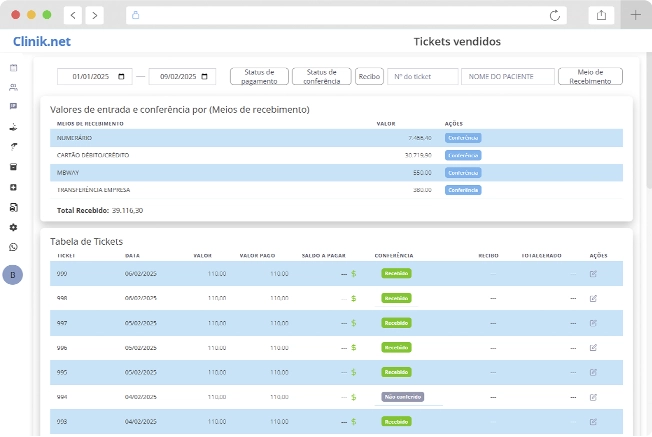Click the browser share icon
Screen dimensions: 652x437
602,15
